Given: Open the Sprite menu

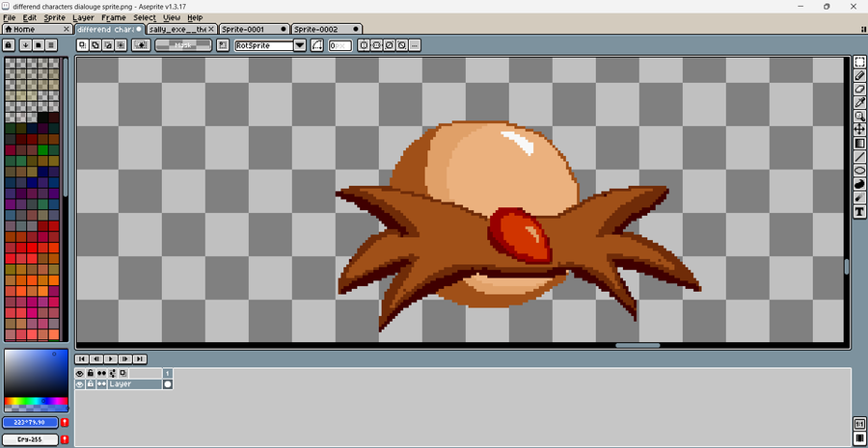Looking at the screenshot, I should click(x=54, y=17).
